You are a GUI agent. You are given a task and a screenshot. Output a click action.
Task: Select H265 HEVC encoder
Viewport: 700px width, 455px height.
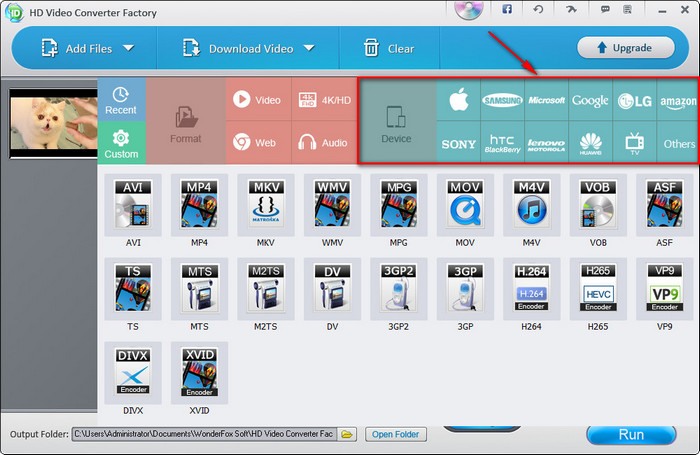598,289
